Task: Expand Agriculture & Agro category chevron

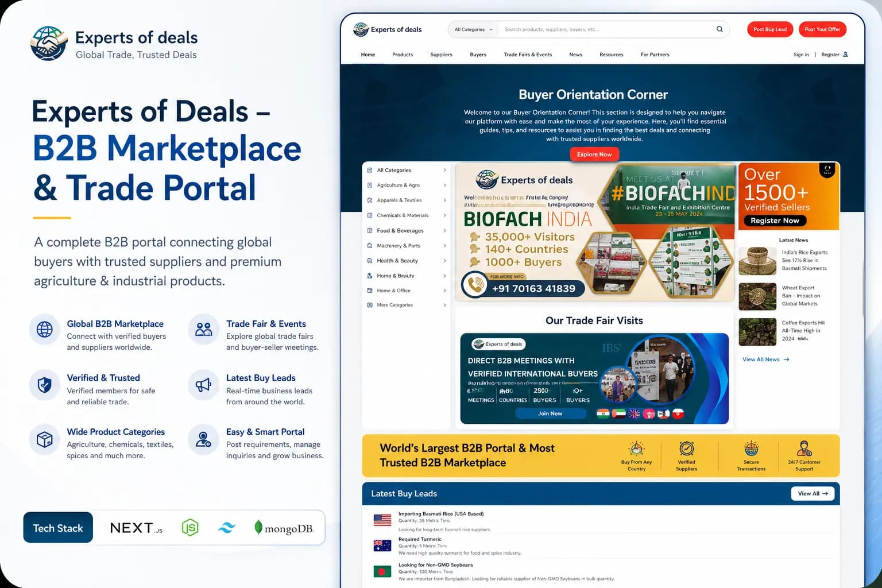Action: click(444, 185)
